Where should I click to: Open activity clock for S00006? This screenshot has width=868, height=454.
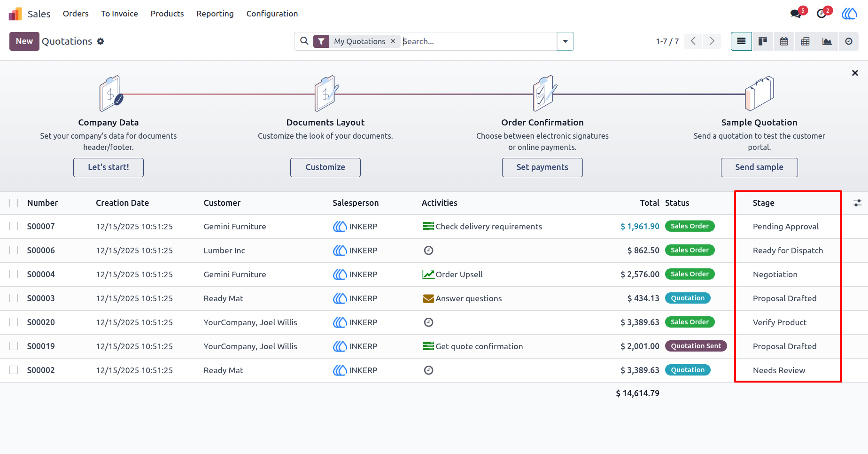[428, 250]
